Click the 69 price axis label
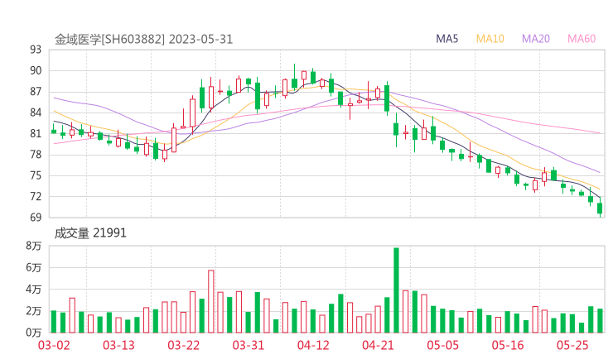613x364 pixels. (36, 217)
